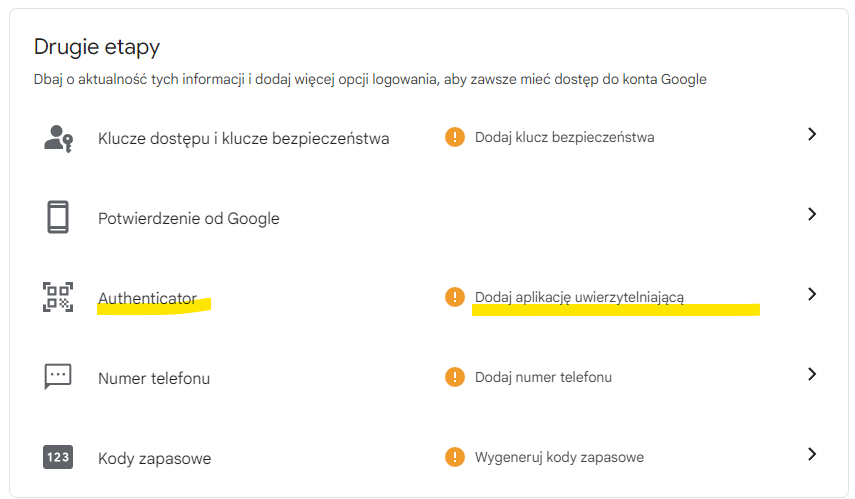The image size is (855, 499).
Task: Click Dodaj numer telefonu status text
Action: pos(543,377)
